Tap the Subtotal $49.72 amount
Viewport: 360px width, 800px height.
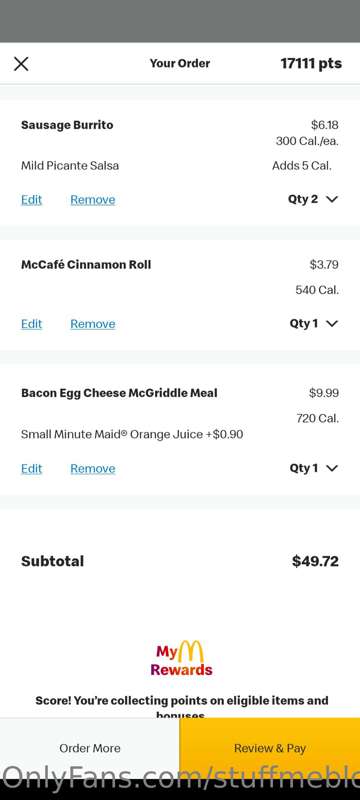point(315,561)
